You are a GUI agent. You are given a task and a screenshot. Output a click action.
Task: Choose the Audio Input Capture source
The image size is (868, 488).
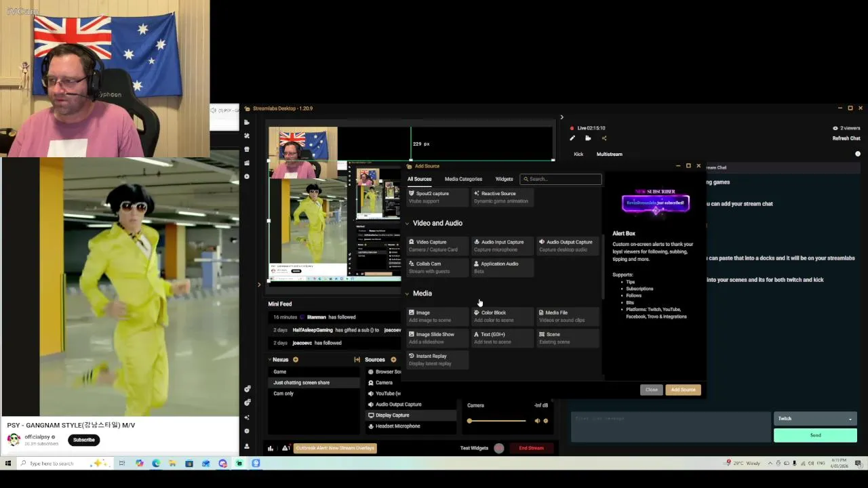[x=502, y=245]
